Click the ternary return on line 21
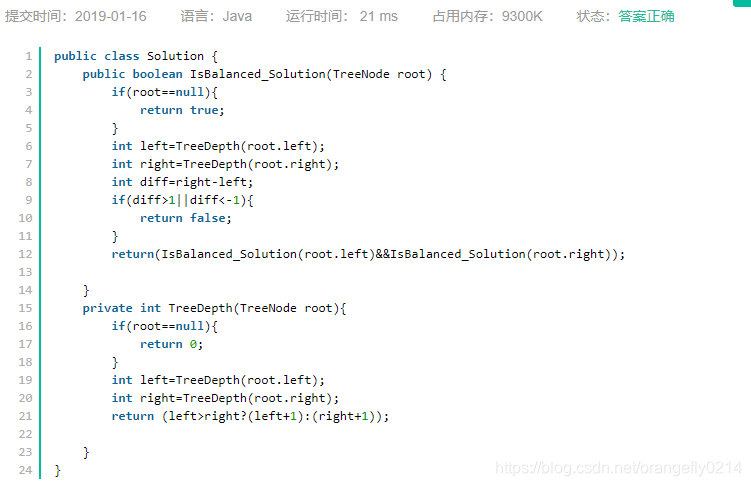 (250, 416)
